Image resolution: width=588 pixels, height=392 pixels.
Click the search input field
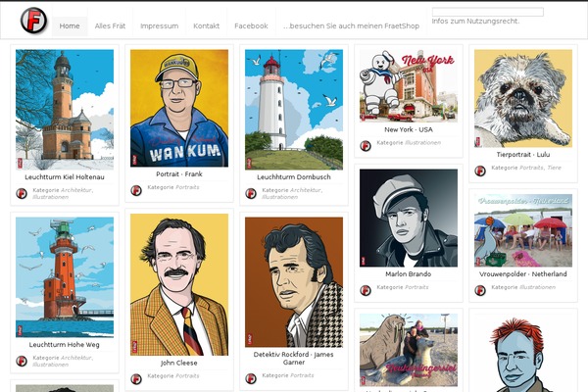pyautogui.click(x=487, y=12)
